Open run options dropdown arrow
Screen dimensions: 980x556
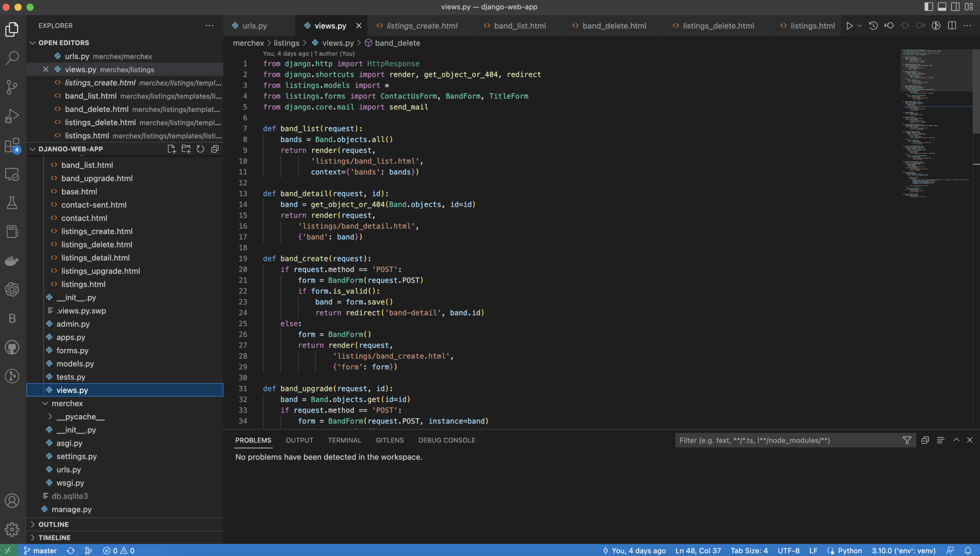(859, 26)
